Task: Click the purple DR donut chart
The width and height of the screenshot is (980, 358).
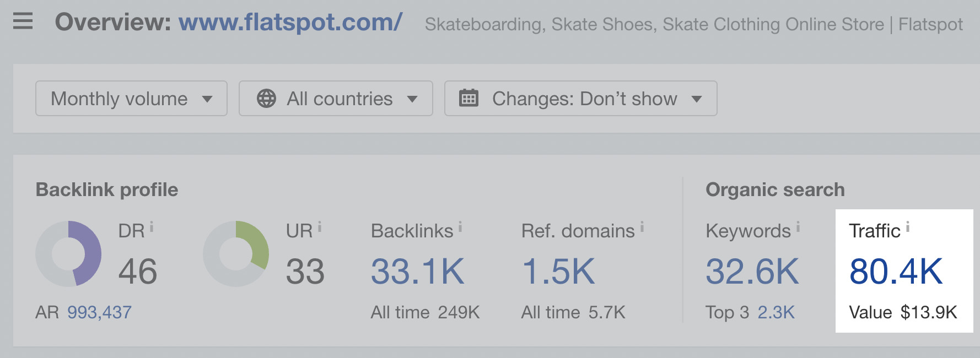Action: [x=68, y=254]
